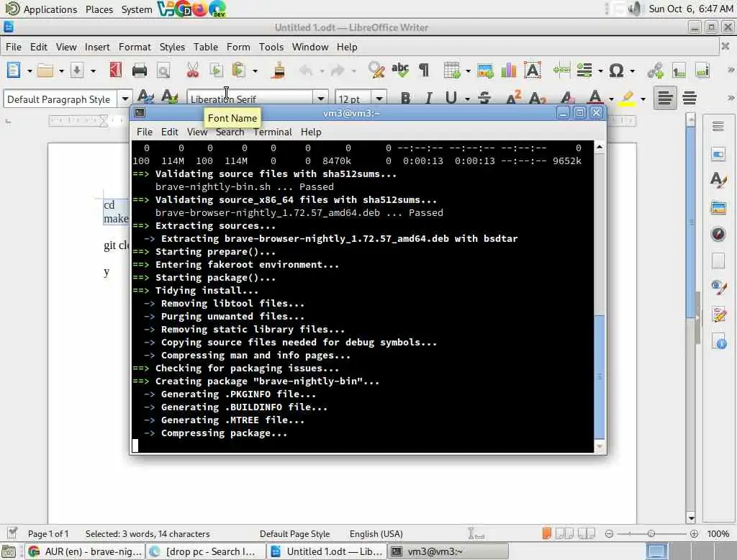The image size is (737, 560).
Task: Open the file templates folder icon
Action: [45, 71]
